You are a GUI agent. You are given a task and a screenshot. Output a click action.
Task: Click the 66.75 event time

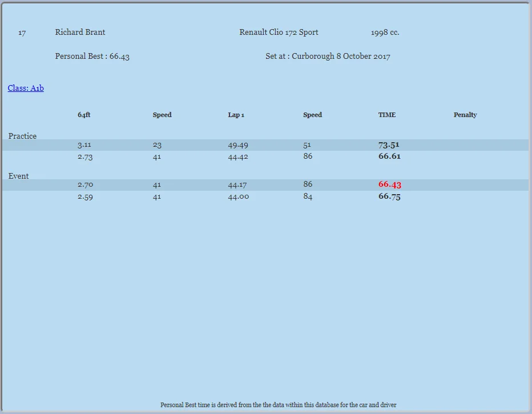point(389,196)
